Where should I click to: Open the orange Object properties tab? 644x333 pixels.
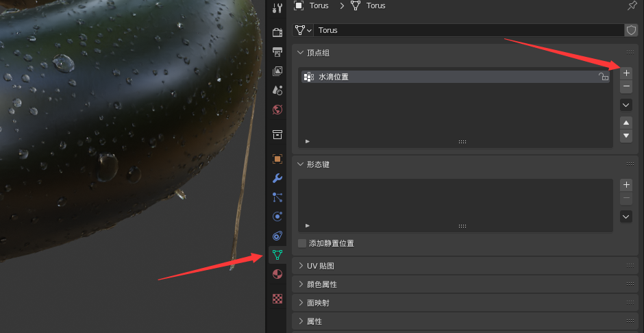(x=277, y=159)
